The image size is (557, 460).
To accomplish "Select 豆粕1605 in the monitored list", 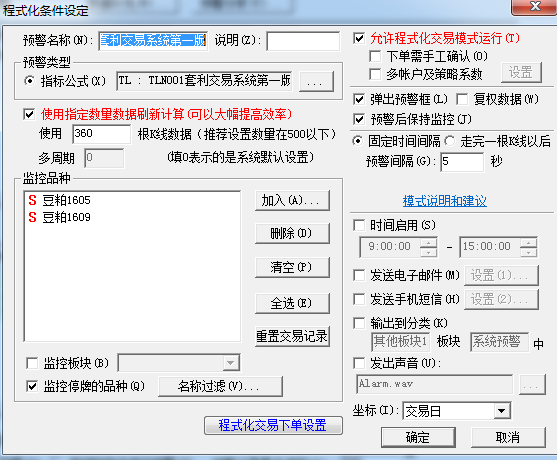I will 66,200.
